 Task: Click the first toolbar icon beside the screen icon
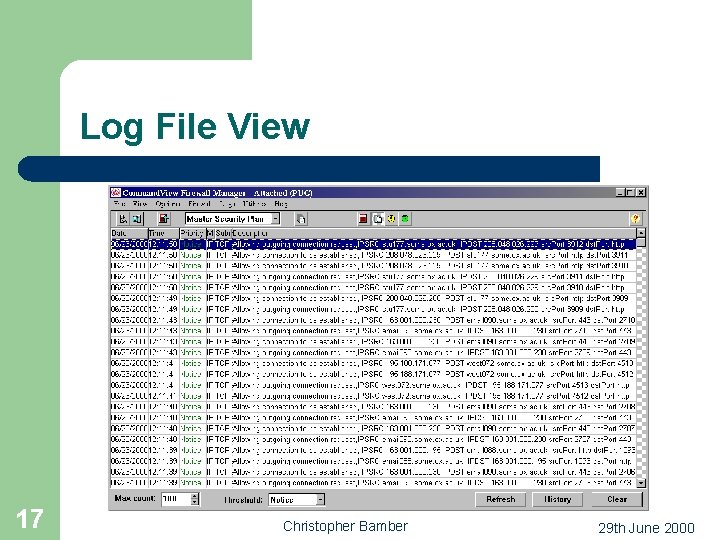coord(123,219)
